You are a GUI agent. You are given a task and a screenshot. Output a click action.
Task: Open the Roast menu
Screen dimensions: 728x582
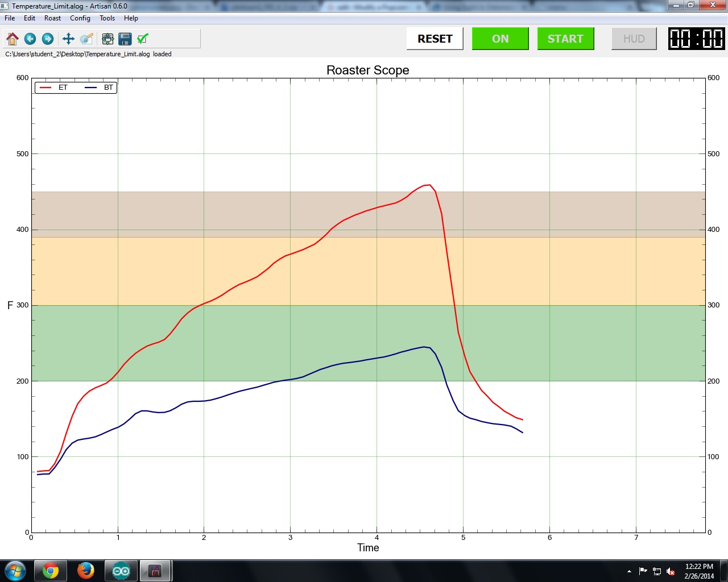tap(52, 18)
